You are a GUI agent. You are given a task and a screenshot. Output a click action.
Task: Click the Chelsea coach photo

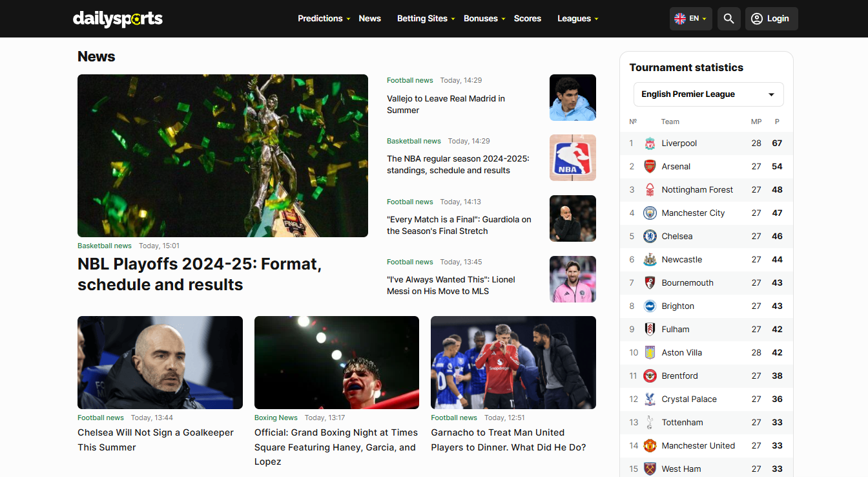160,363
